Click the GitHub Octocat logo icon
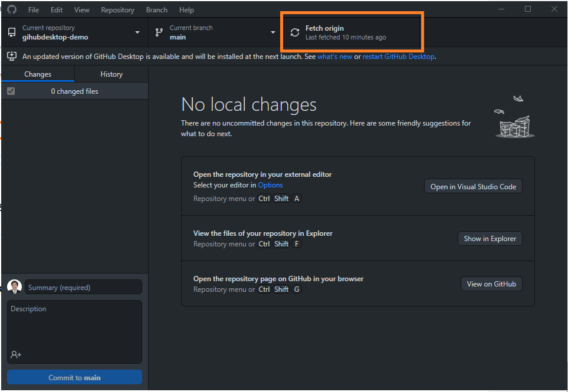Screen dimensions: 568x392 pos(12,9)
